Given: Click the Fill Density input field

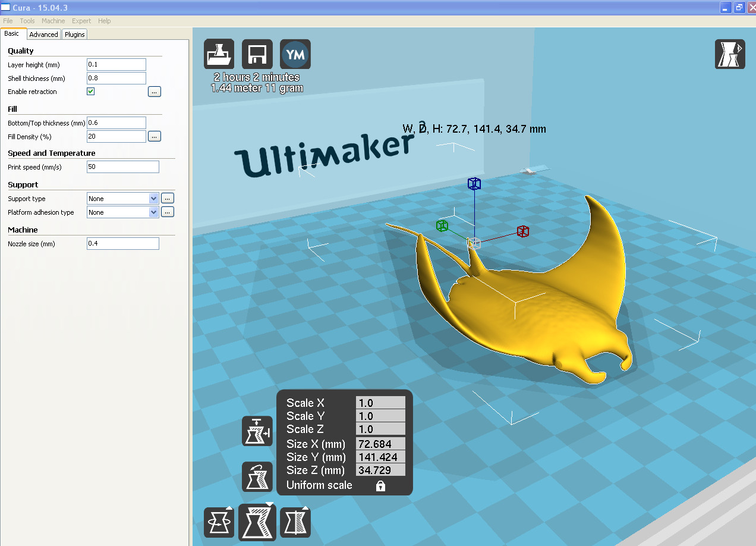Looking at the screenshot, I should 116,136.
